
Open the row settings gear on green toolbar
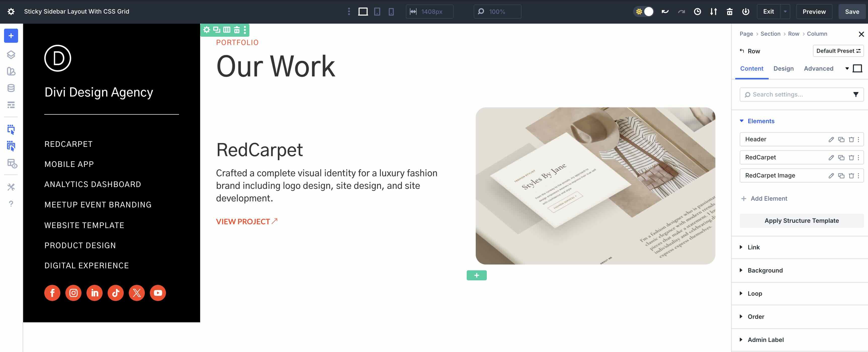click(206, 30)
